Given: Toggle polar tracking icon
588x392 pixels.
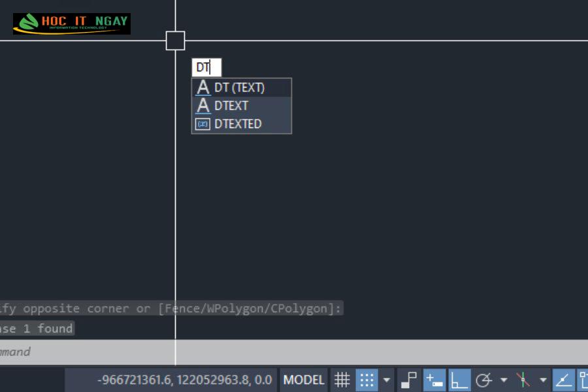Looking at the screenshot, I should point(483,380).
